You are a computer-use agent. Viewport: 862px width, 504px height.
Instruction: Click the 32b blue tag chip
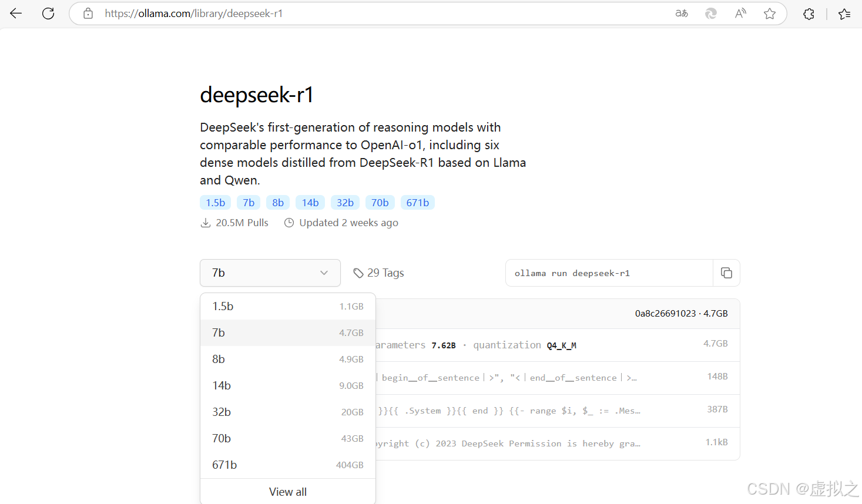(x=346, y=203)
